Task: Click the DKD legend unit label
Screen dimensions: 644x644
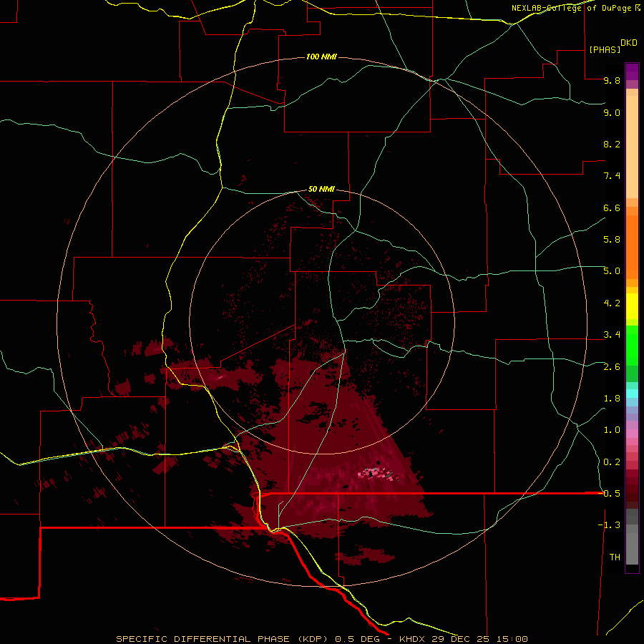Action: pyautogui.click(x=628, y=43)
